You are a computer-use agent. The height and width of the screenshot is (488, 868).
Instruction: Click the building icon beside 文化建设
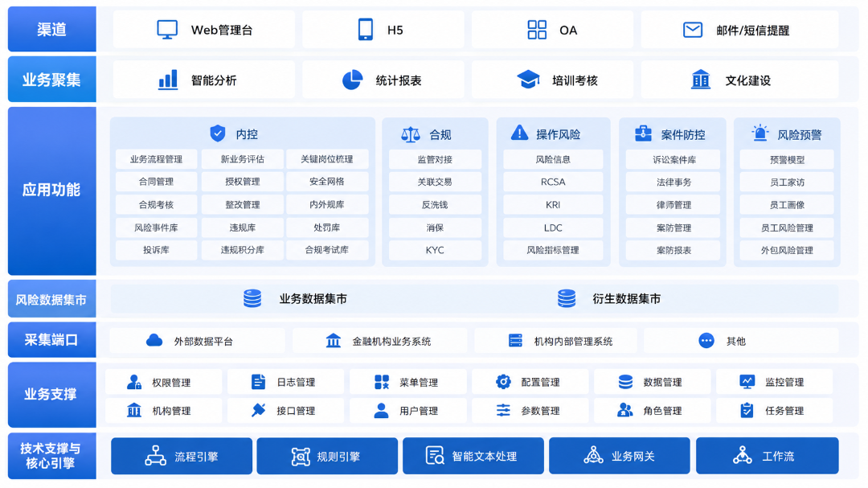(x=701, y=80)
